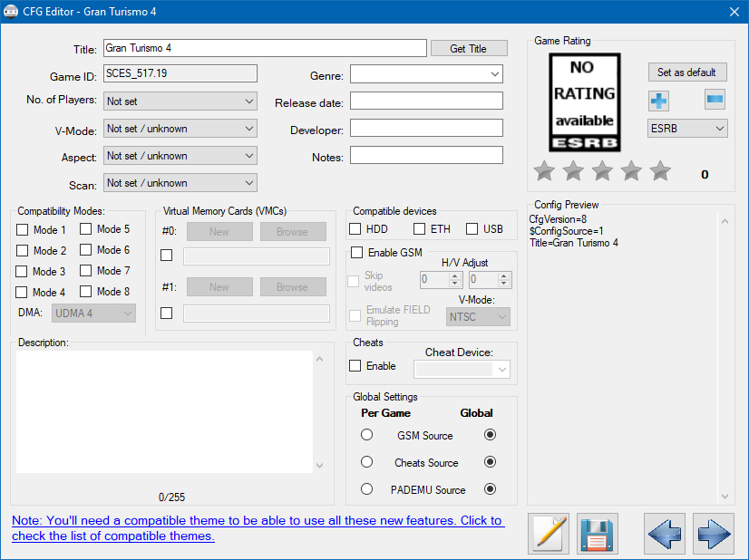Click the Get Title button

tap(469, 48)
